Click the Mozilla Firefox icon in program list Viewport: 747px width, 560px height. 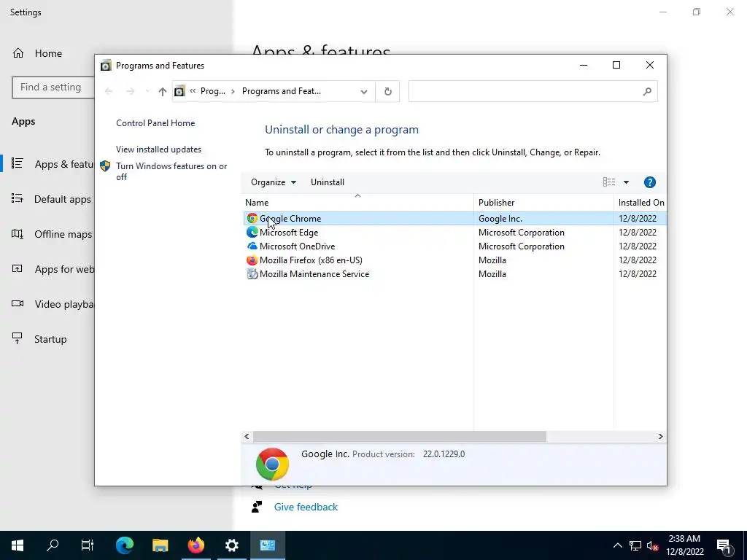pos(252,260)
